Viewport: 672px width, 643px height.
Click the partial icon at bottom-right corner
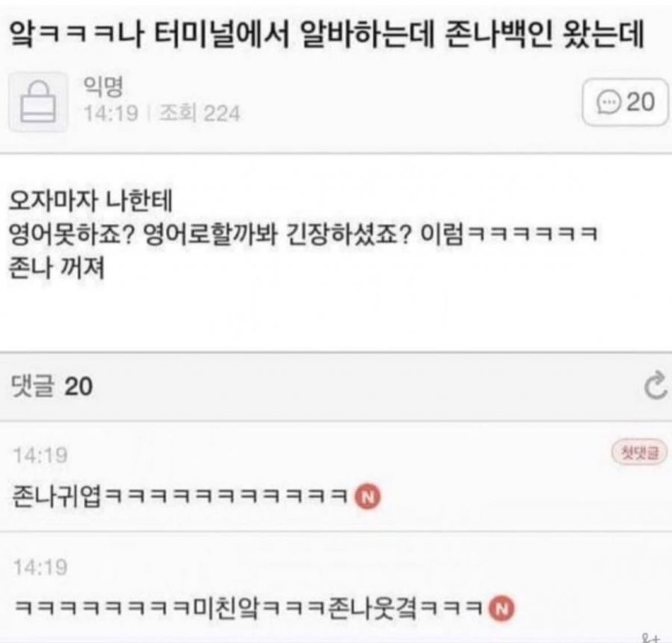(652, 638)
